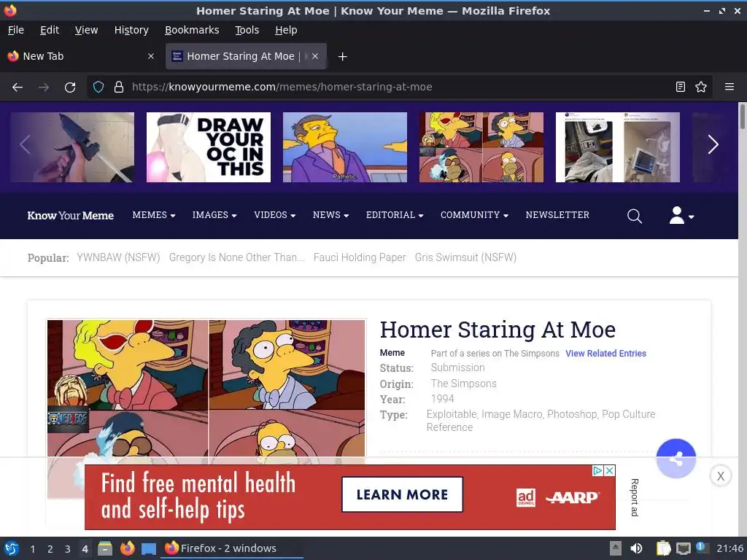Move carousel back with left arrow

pyautogui.click(x=26, y=145)
